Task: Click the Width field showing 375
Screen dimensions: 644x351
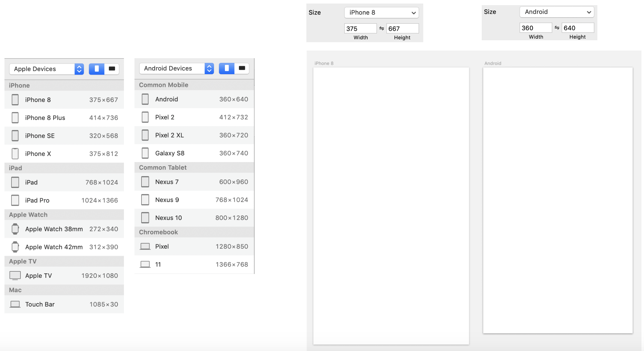Action: click(x=360, y=28)
